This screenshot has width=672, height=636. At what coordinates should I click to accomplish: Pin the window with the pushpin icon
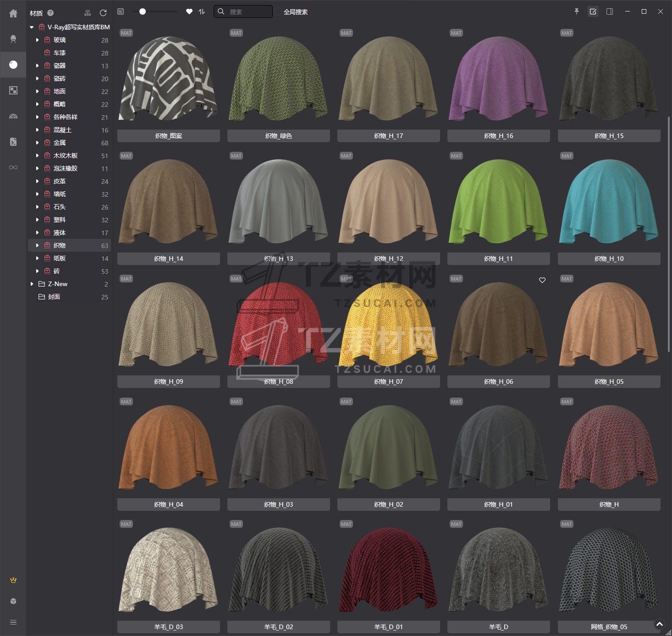(577, 11)
